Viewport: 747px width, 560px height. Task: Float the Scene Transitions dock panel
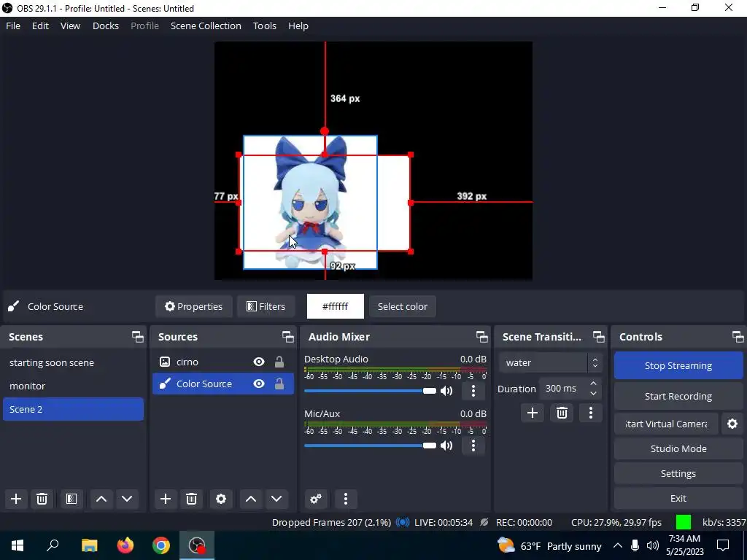coord(598,337)
